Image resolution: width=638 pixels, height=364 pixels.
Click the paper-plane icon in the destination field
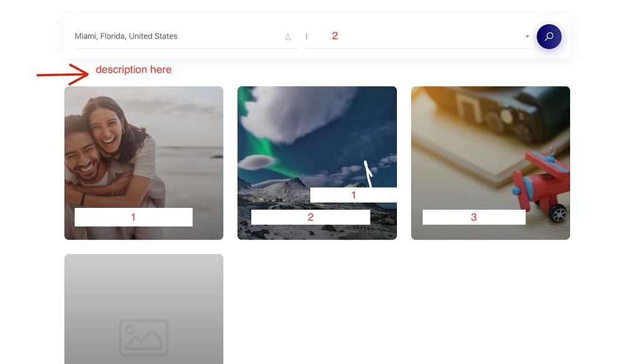287,36
